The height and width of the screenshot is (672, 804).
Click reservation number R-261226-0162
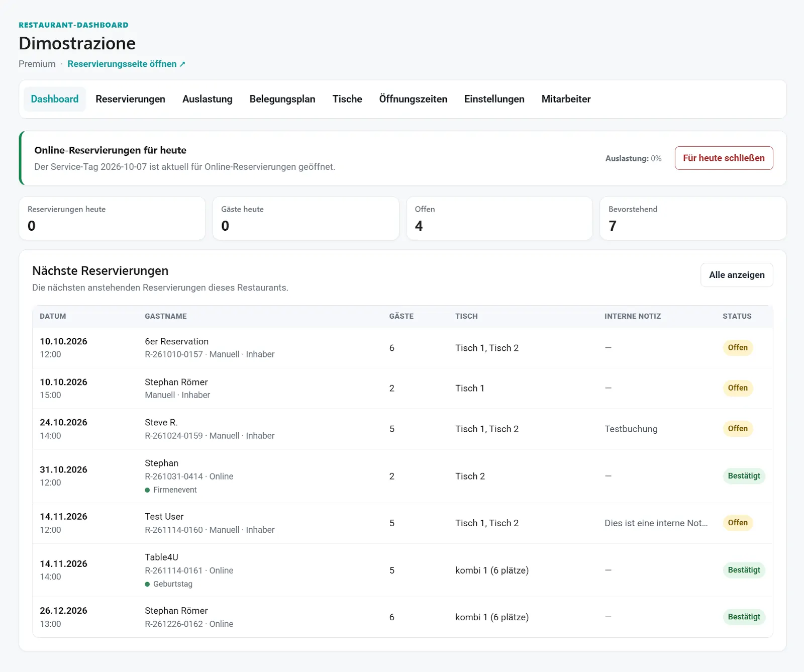[174, 624]
